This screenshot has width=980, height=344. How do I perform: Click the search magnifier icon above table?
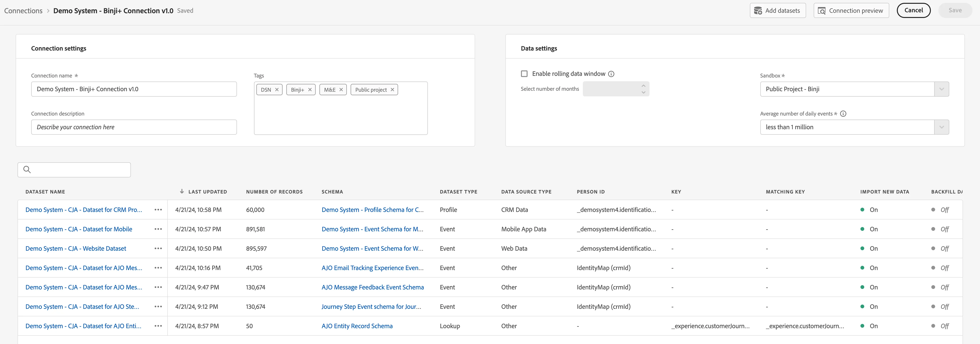pos(27,169)
